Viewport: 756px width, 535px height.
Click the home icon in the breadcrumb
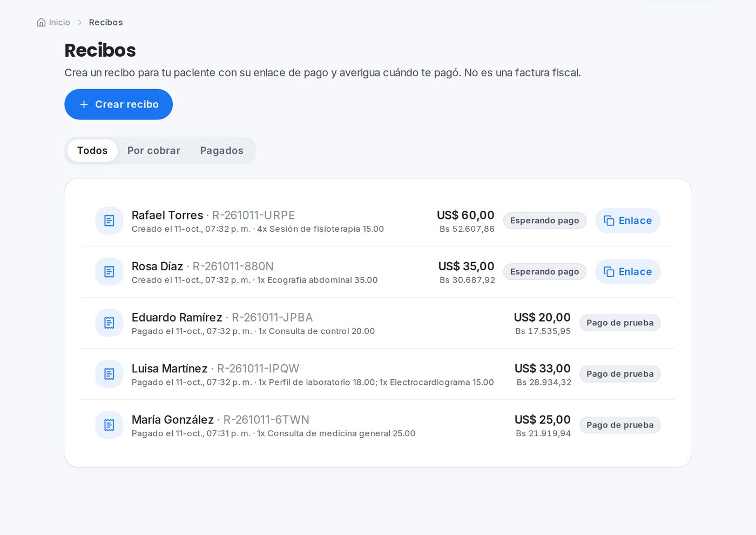(41, 22)
